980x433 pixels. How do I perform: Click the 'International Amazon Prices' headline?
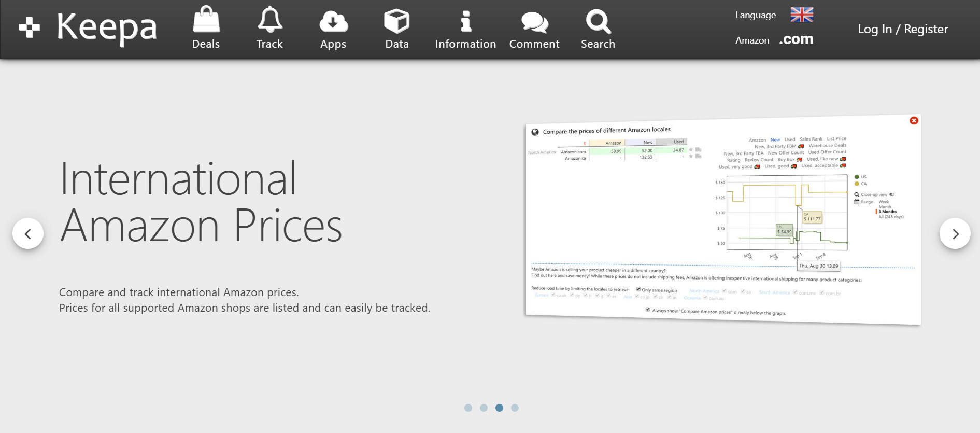point(201,202)
